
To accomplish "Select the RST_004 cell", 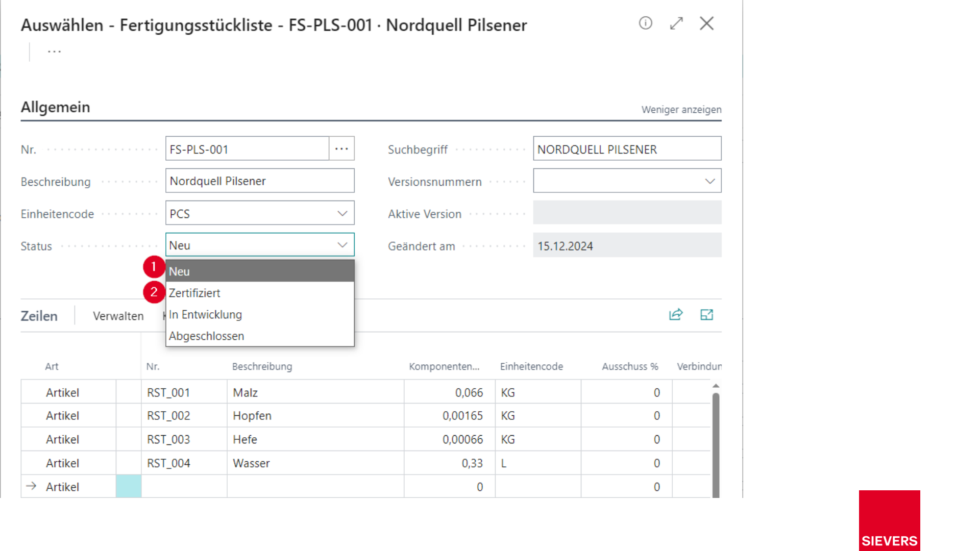I will point(184,463).
